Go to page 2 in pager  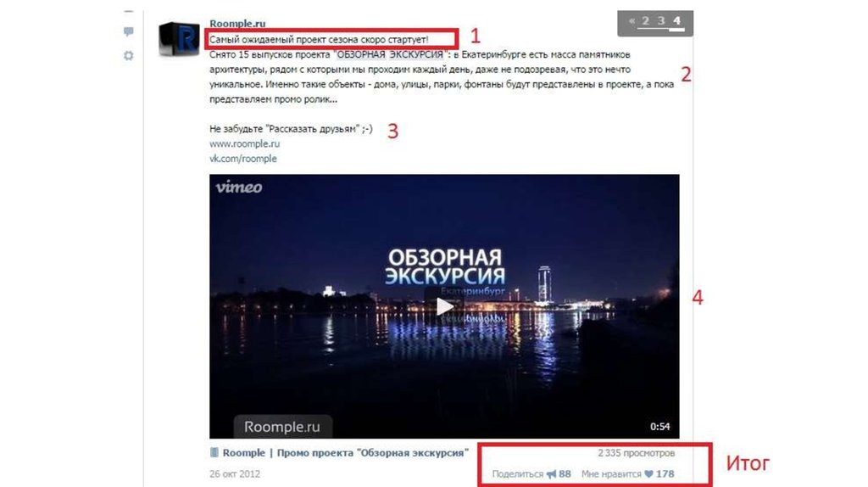click(x=645, y=21)
